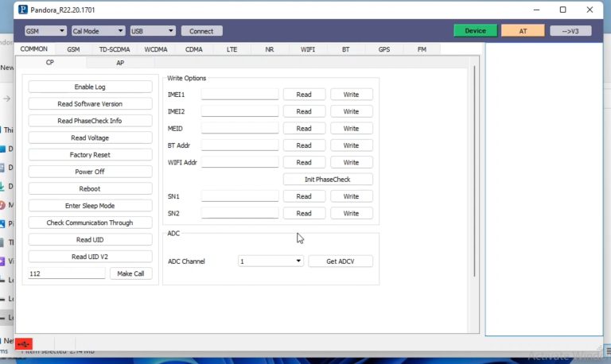611x364 pixels.
Task: Read the WIFI Addr value
Action: point(304,162)
